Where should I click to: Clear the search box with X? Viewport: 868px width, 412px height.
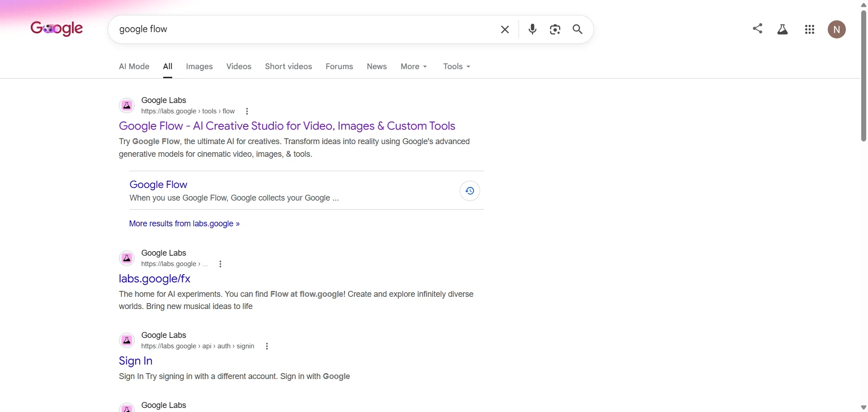[x=505, y=30]
